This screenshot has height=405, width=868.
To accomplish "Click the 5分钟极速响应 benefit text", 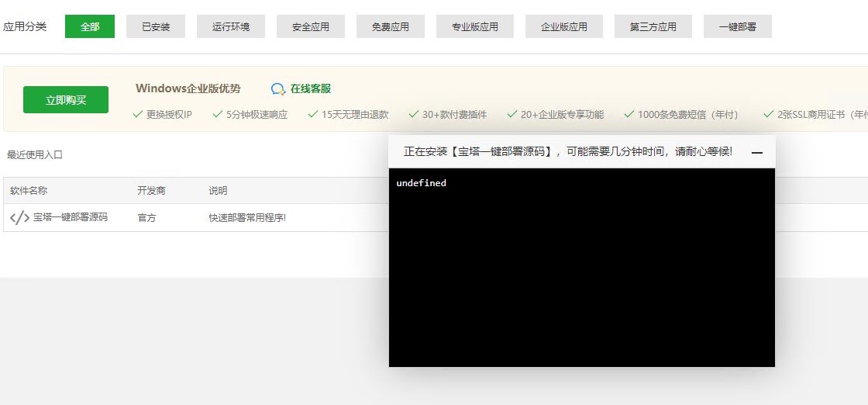I will click(257, 115).
